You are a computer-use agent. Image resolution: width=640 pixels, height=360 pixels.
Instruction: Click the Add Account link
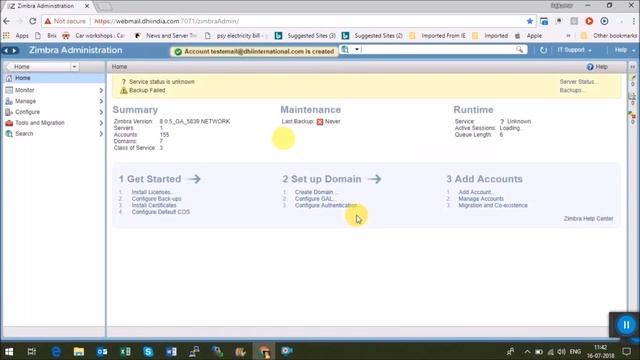(476, 192)
